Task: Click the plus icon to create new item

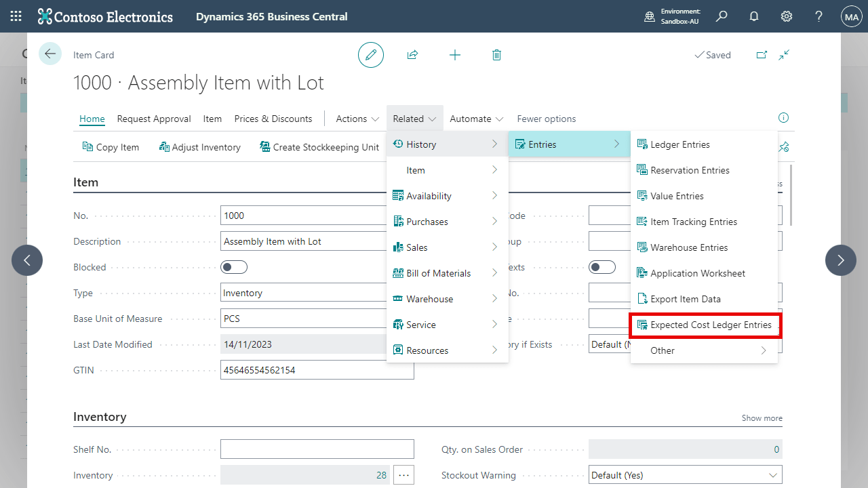Action: (x=455, y=55)
